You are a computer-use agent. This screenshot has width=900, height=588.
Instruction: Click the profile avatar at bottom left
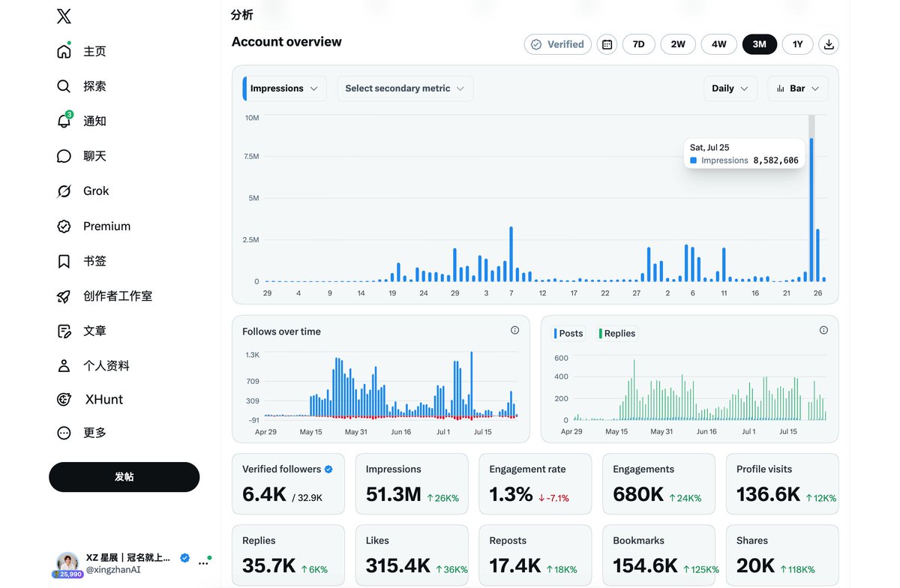point(67,563)
